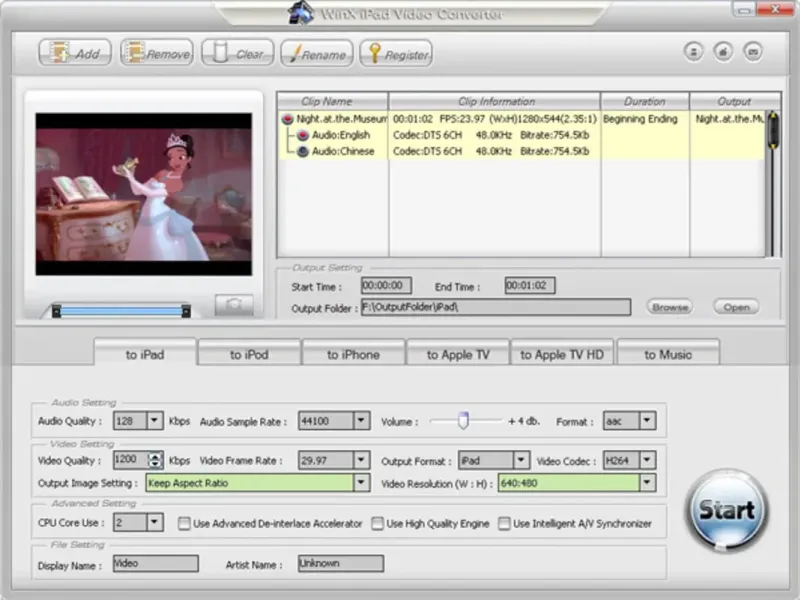Screen dimensions: 800x600
Task: Select the Audio:English track radio
Action: (303, 135)
